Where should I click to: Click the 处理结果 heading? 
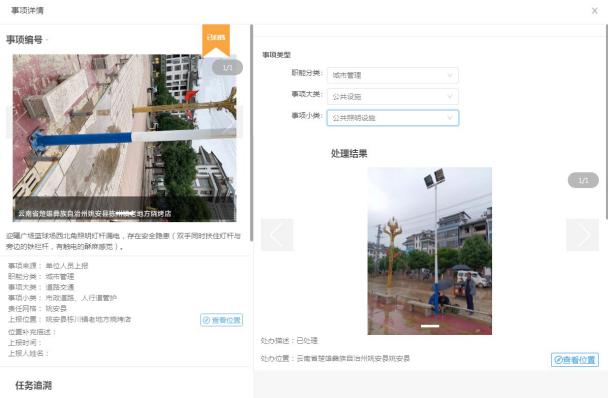pyautogui.click(x=349, y=154)
